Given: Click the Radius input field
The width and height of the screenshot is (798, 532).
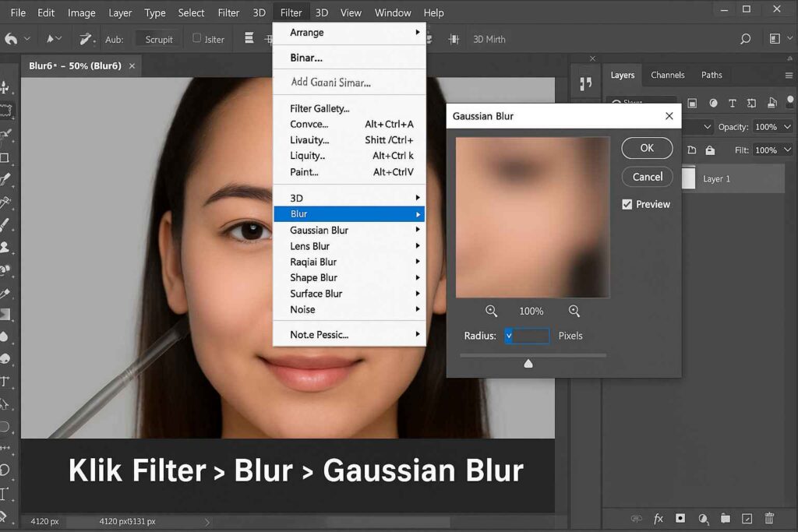Looking at the screenshot, I should click(527, 336).
